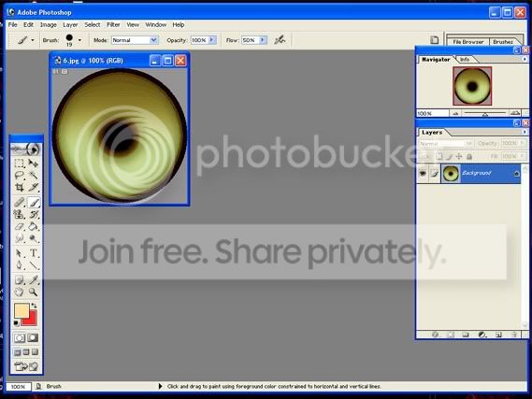Open Layers palette options menu arrow
The height and width of the screenshot is (399, 532).
[x=525, y=132]
